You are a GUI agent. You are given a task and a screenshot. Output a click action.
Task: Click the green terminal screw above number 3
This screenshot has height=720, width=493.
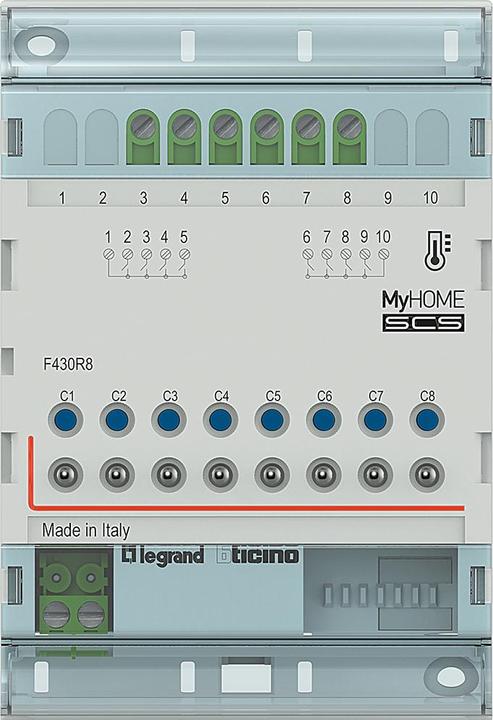[x=143, y=126]
